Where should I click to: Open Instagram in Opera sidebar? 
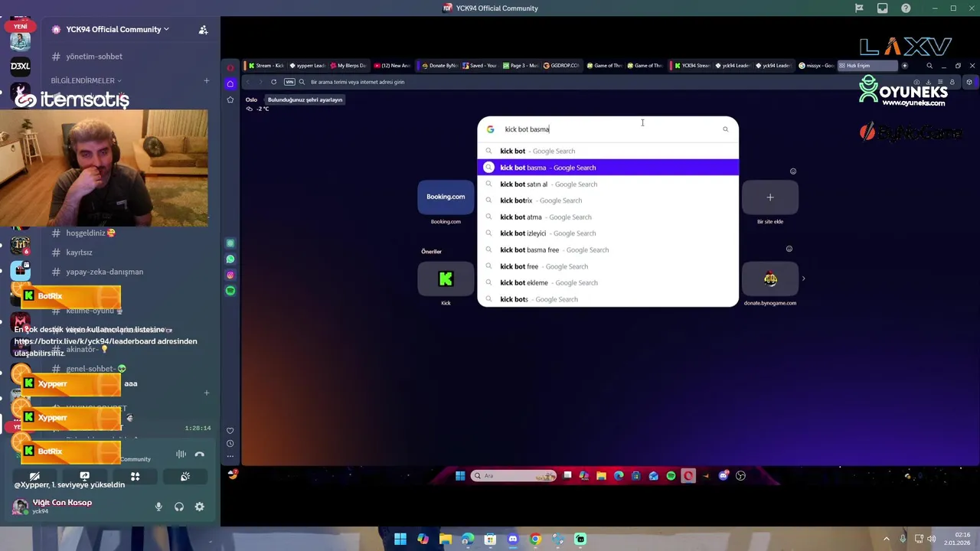(x=230, y=275)
